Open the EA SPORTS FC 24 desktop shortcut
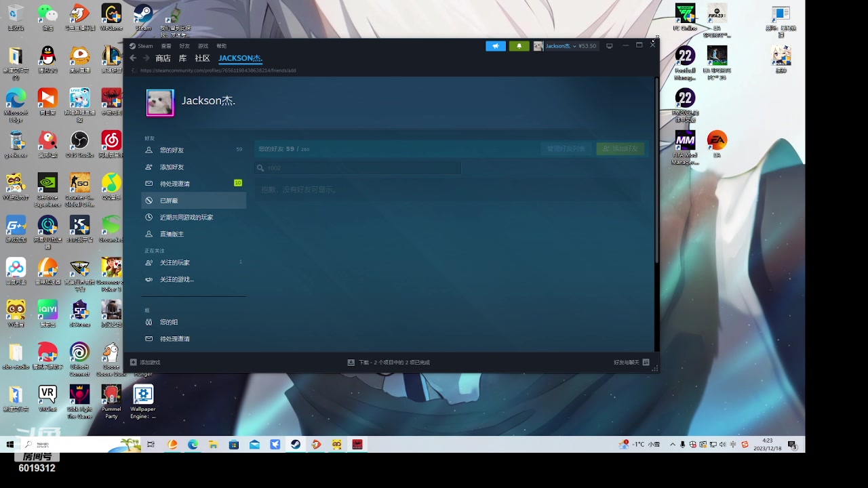 [x=717, y=63]
